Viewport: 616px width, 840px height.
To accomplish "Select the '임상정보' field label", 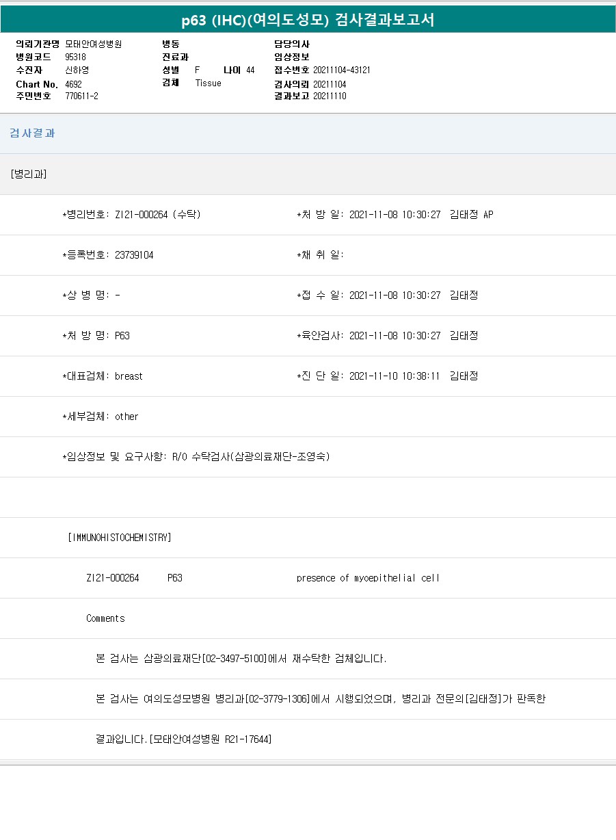I will pyautogui.click(x=292, y=57).
